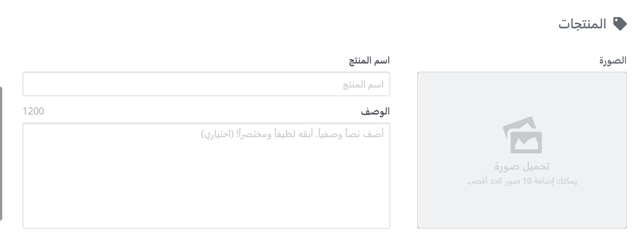Image resolution: width=644 pixels, height=244 pixels.
Task: Click empty space inside the product name field
Action: coord(180,84)
